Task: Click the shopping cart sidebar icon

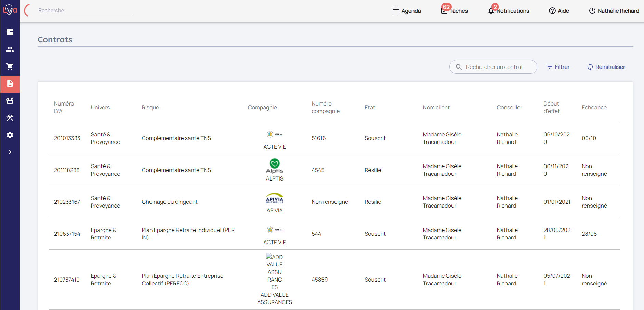Action: pos(10,66)
